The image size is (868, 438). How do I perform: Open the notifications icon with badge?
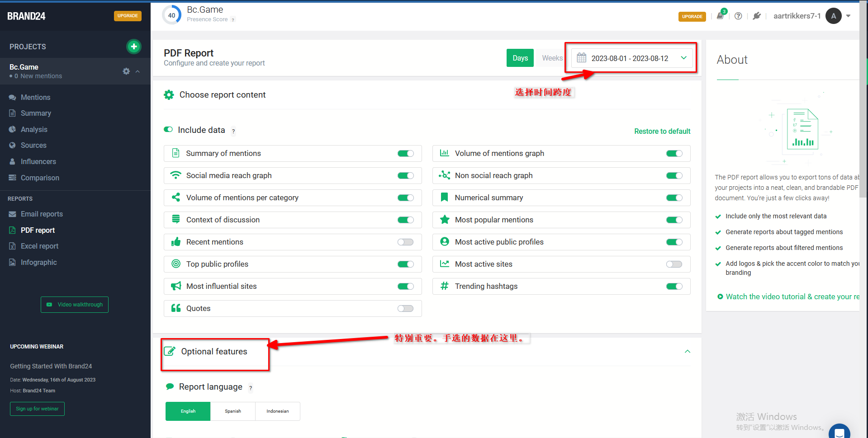tap(721, 15)
